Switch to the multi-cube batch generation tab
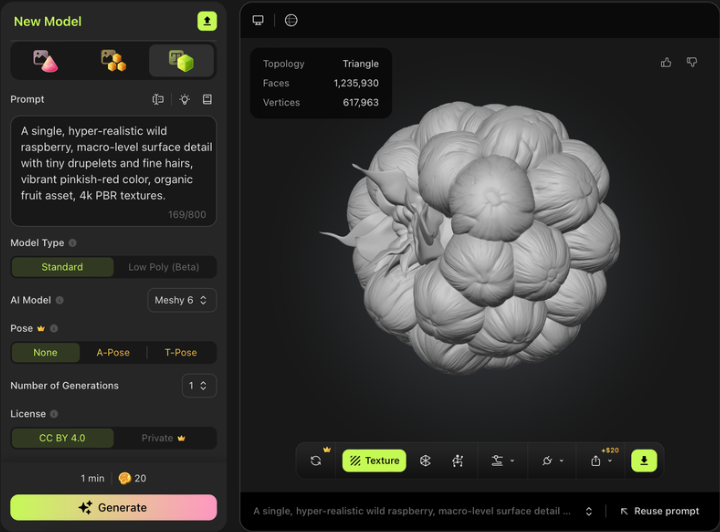The height and width of the screenshot is (532, 720). (x=113, y=61)
